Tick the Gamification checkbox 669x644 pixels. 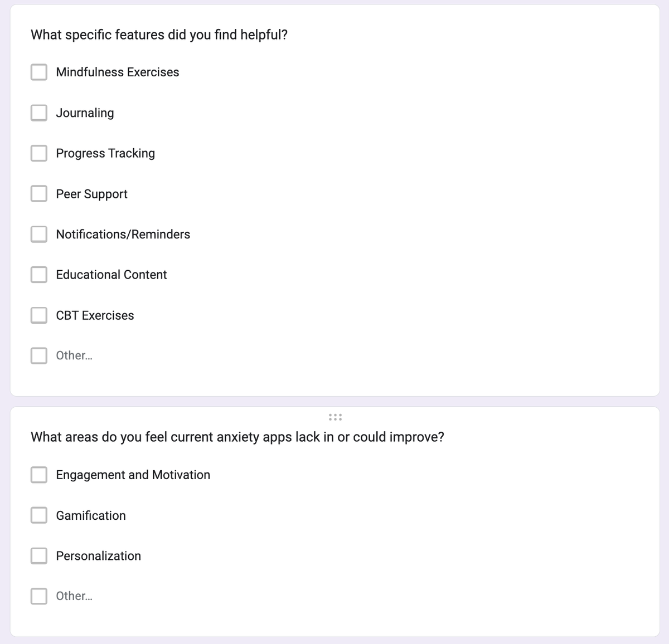tap(38, 515)
